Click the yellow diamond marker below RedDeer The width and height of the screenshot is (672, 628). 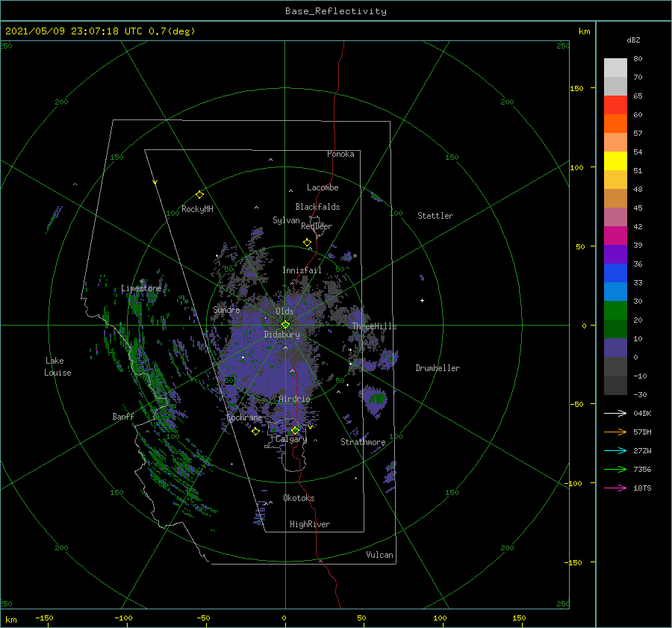click(x=307, y=242)
